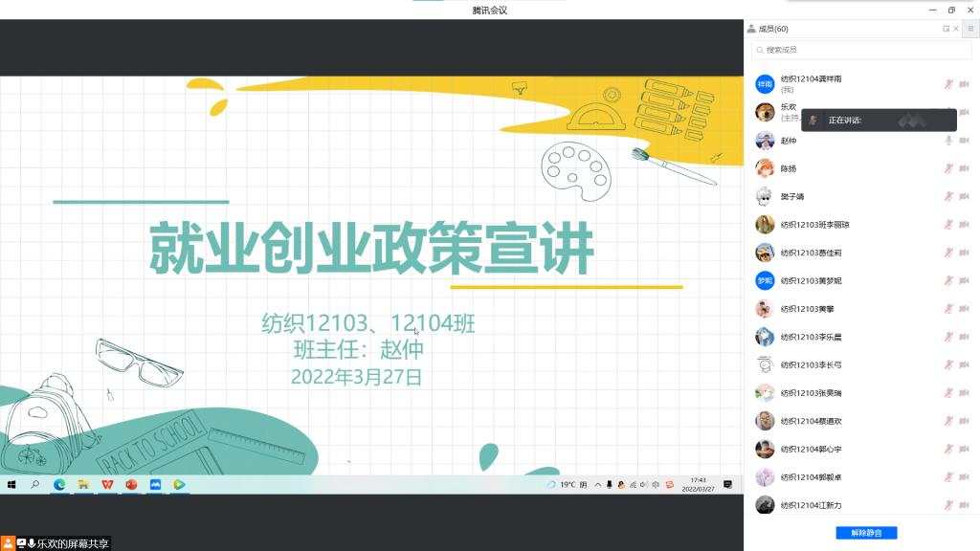Click camera icon for 纺织12104龚祥雨
The height and width of the screenshot is (551, 980).
click(x=964, y=84)
